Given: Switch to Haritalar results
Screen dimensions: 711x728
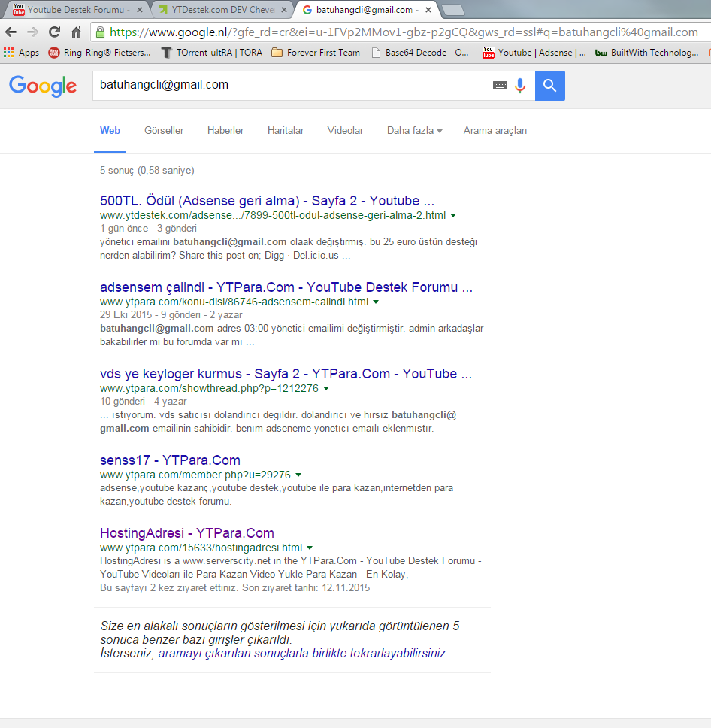Looking at the screenshot, I should [286, 130].
